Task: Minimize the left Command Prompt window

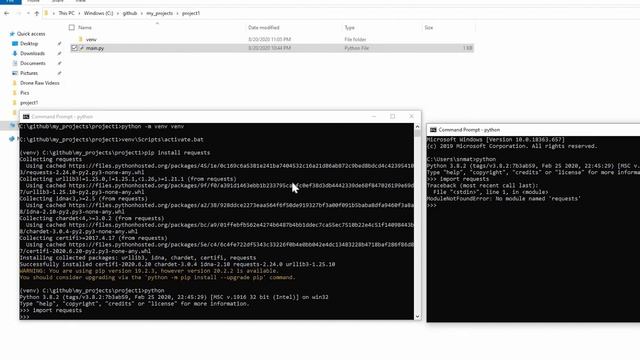Action: [x=373, y=117]
